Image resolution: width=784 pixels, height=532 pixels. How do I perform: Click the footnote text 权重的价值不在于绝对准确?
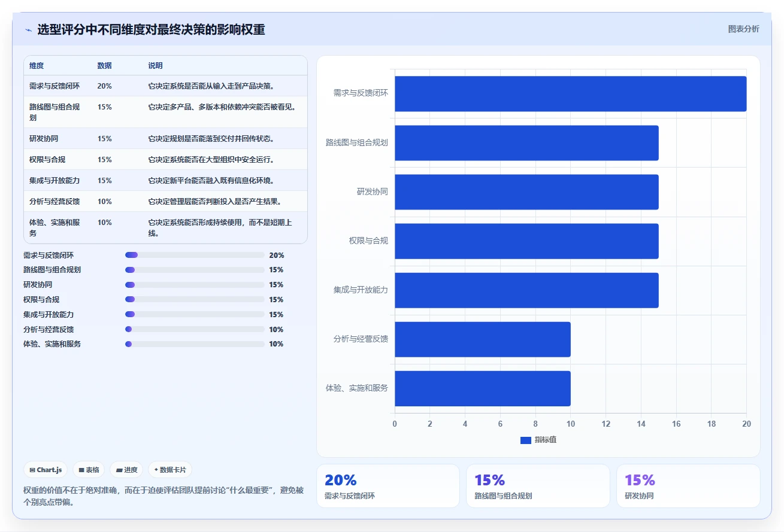164,497
